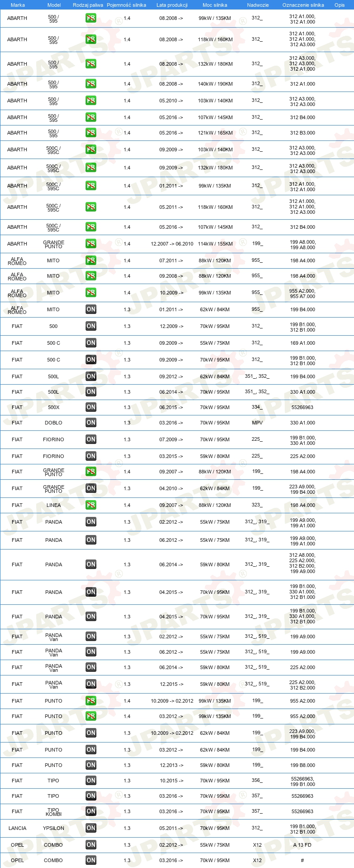Click the 12.2007 -> 06.2010 production years cell

pyautogui.click(x=172, y=244)
